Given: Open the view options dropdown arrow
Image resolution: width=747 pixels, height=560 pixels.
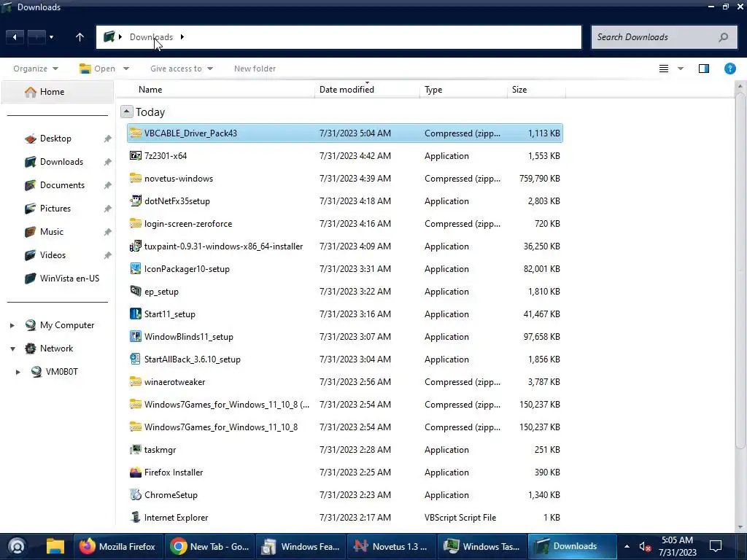Looking at the screenshot, I should 681,69.
